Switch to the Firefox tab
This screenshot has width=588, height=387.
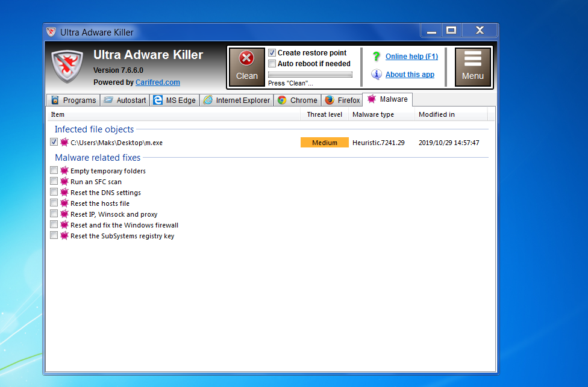point(342,100)
